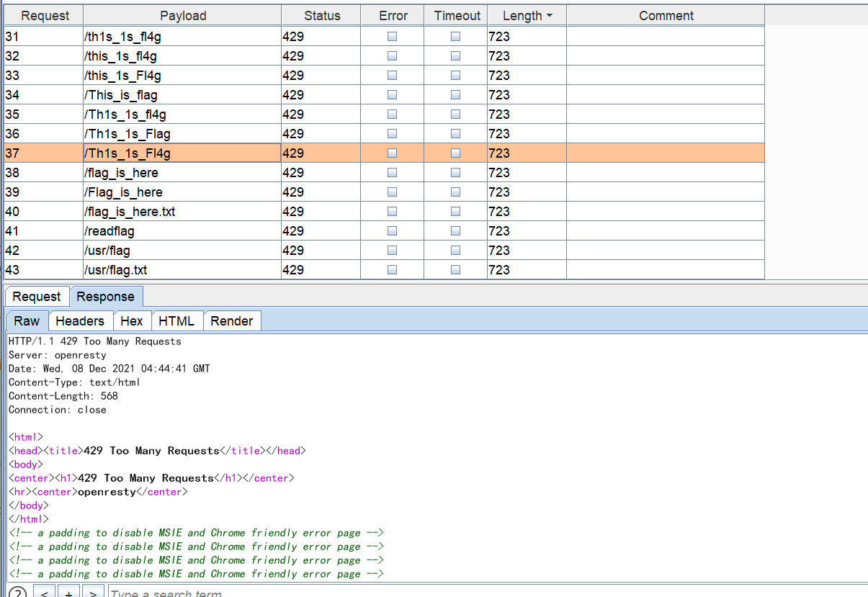Click the plus icon next to search arrows

point(68,593)
